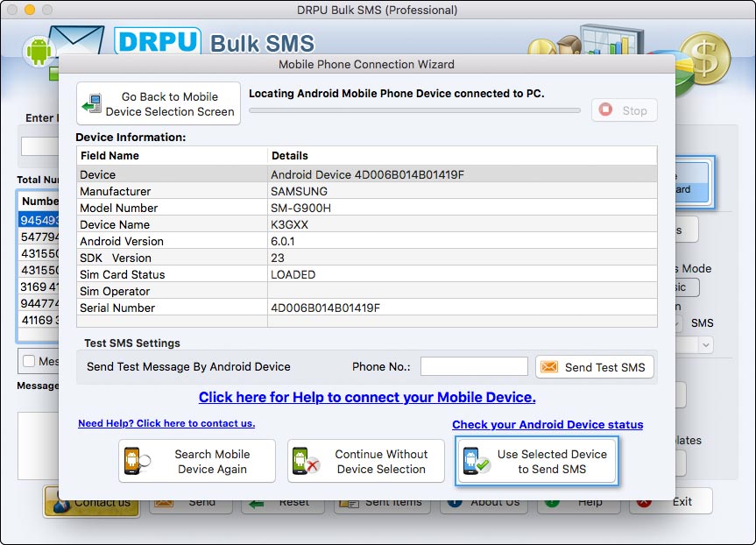
Task: Select the Sim Card Status LOADED cell
Action: click(462, 274)
